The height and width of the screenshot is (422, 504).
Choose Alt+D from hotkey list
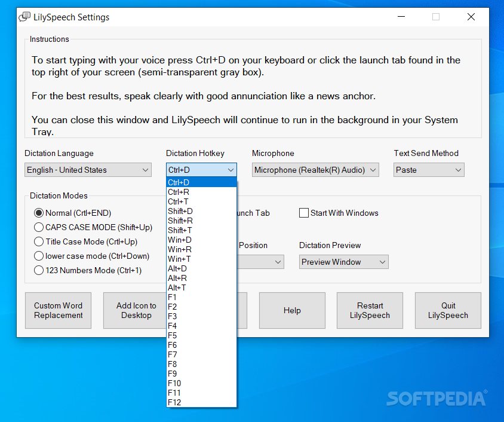(x=201, y=268)
